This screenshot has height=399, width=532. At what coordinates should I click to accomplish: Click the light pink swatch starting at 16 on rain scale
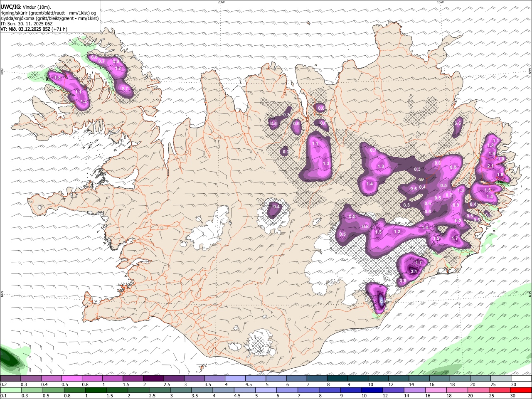pyautogui.click(x=436, y=390)
